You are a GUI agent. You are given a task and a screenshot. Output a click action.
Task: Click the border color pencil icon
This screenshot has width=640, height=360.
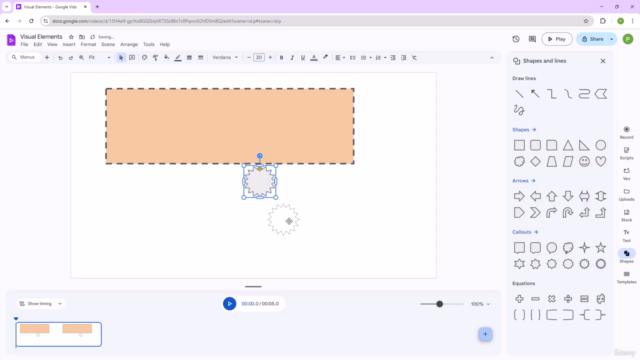pos(178,58)
